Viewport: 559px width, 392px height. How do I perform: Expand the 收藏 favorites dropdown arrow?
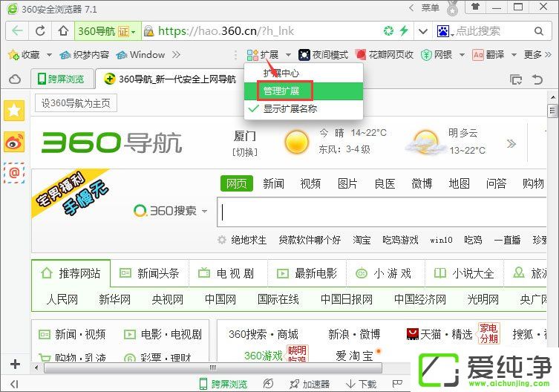coord(49,55)
